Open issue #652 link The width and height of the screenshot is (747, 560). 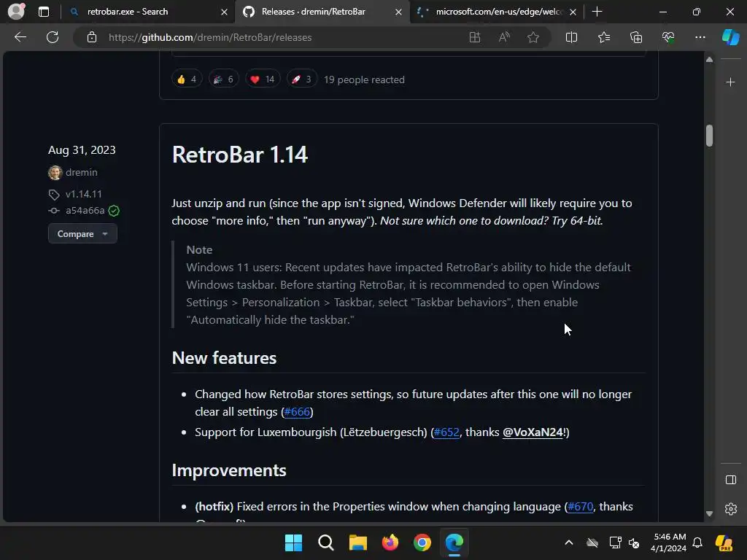pyautogui.click(x=446, y=432)
